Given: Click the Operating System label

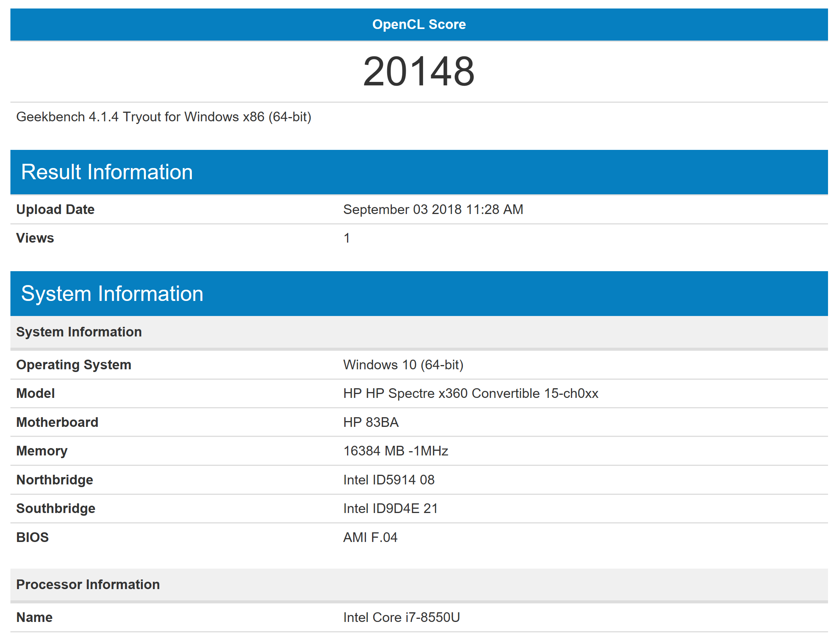Looking at the screenshot, I should pyautogui.click(x=74, y=365).
